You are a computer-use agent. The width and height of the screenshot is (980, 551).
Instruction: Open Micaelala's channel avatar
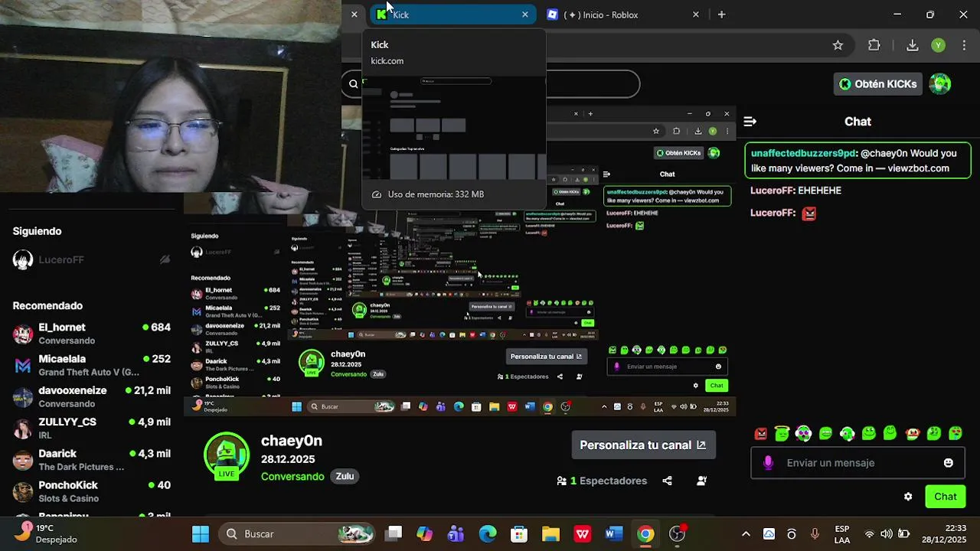point(23,366)
